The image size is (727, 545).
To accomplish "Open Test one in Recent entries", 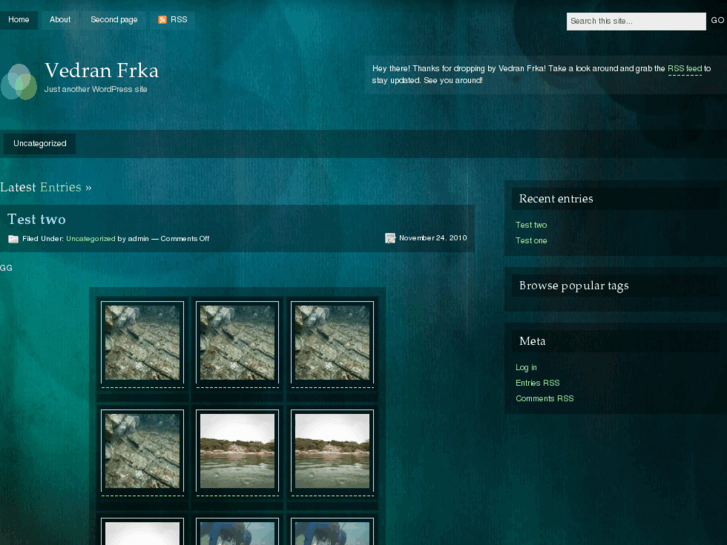I will coord(531,241).
